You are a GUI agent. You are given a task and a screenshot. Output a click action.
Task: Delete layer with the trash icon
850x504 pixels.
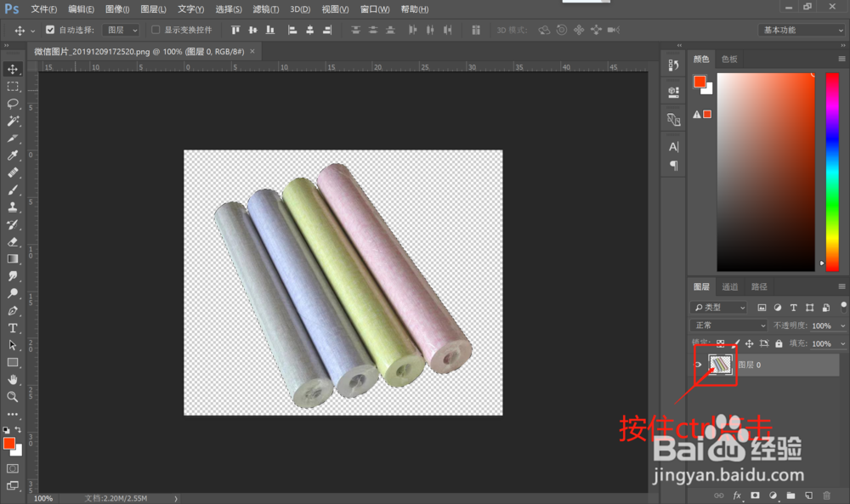pos(827,496)
